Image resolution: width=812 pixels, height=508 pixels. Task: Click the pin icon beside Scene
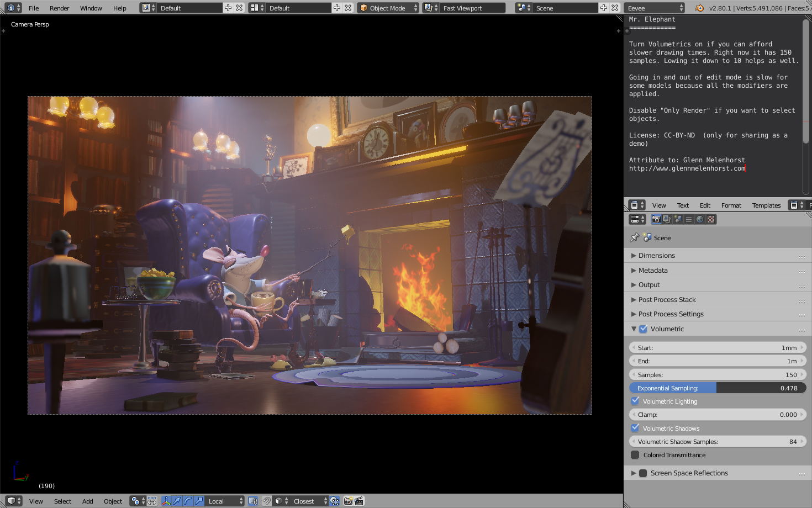pyautogui.click(x=634, y=237)
